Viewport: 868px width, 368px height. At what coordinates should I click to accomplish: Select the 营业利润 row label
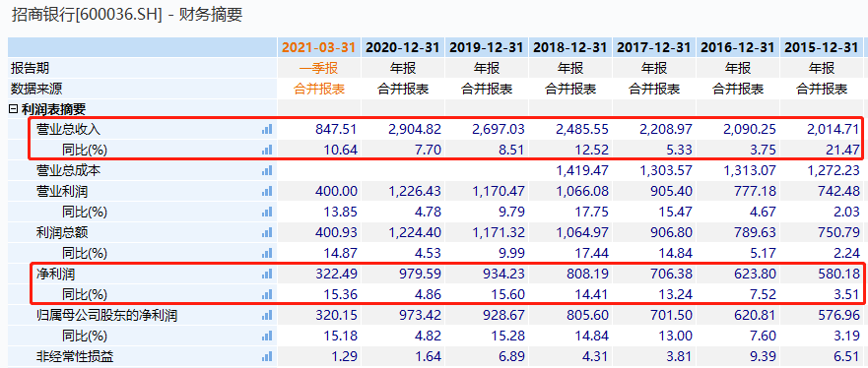(62, 191)
